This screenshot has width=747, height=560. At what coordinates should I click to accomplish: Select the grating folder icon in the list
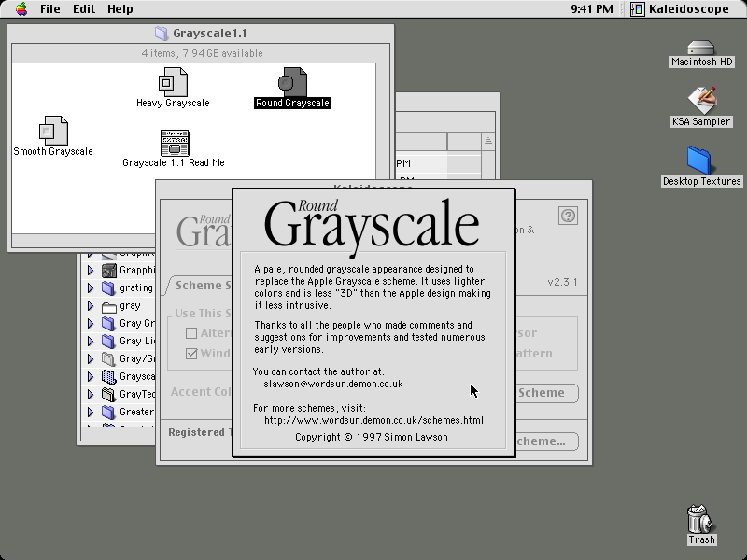(109, 288)
